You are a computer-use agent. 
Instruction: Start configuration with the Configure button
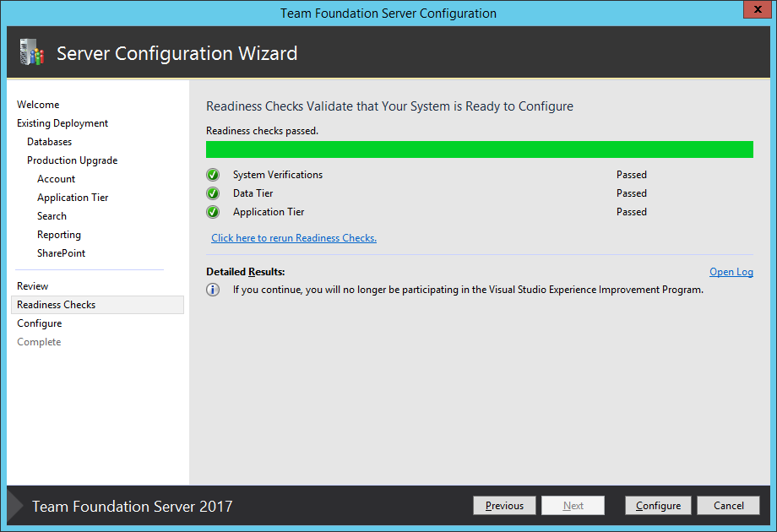(658, 505)
